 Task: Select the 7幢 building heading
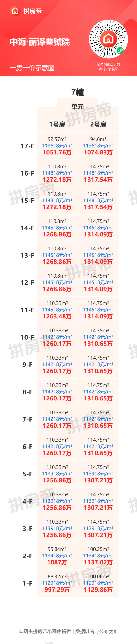pos(78,92)
